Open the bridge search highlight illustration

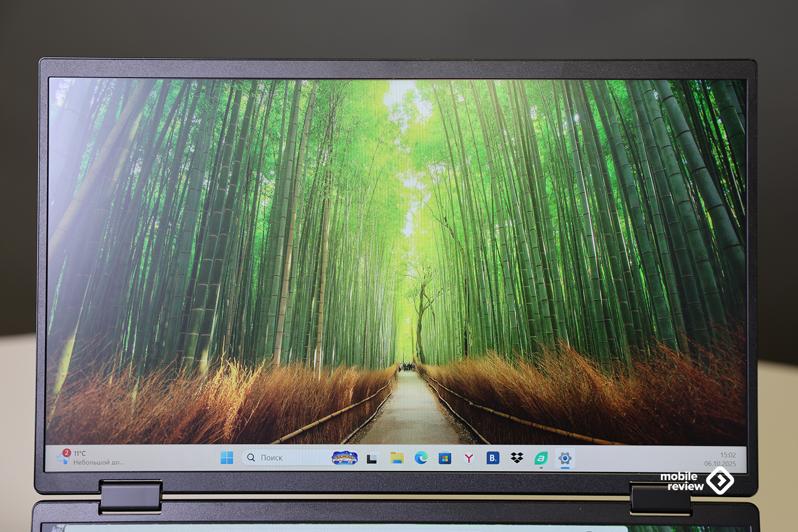click(345, 458)
